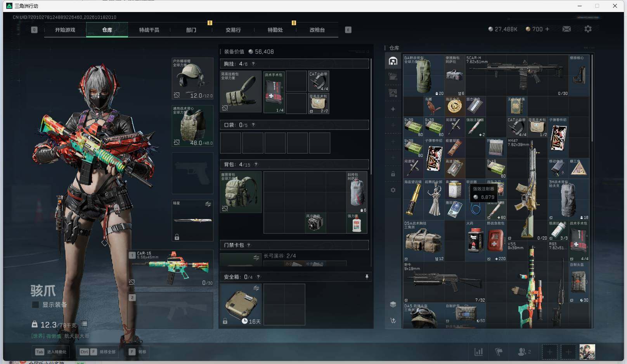Switch to the 开始游戏 tab
Image resolution: width=627 pixels, height=364 pixels.
[x=65, y=30]
